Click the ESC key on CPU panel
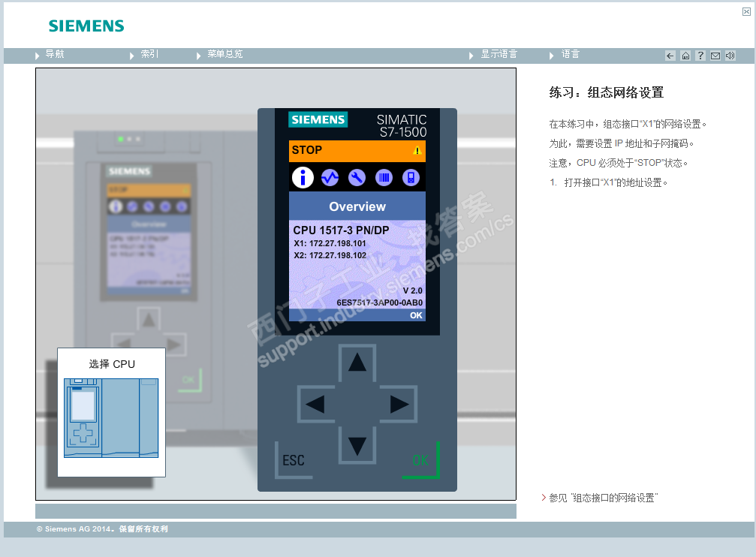The width and height of the screenshot is (756, 557). (294, 460)
